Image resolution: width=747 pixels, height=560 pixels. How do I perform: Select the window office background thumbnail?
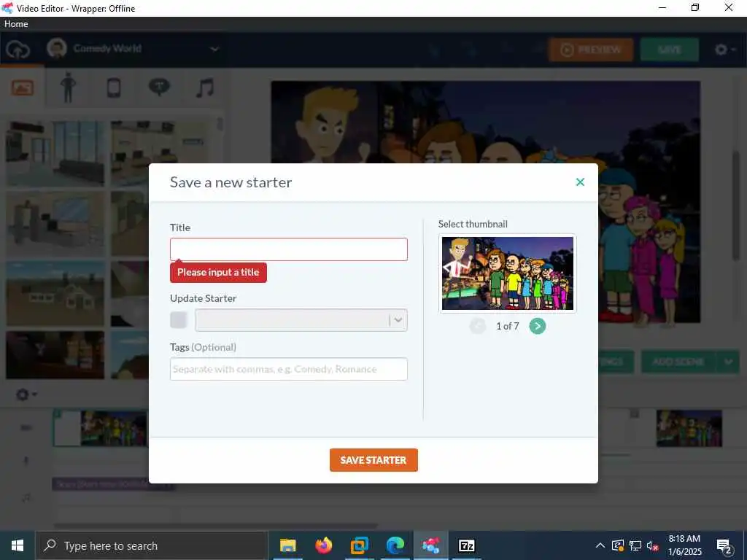(55, 153)
